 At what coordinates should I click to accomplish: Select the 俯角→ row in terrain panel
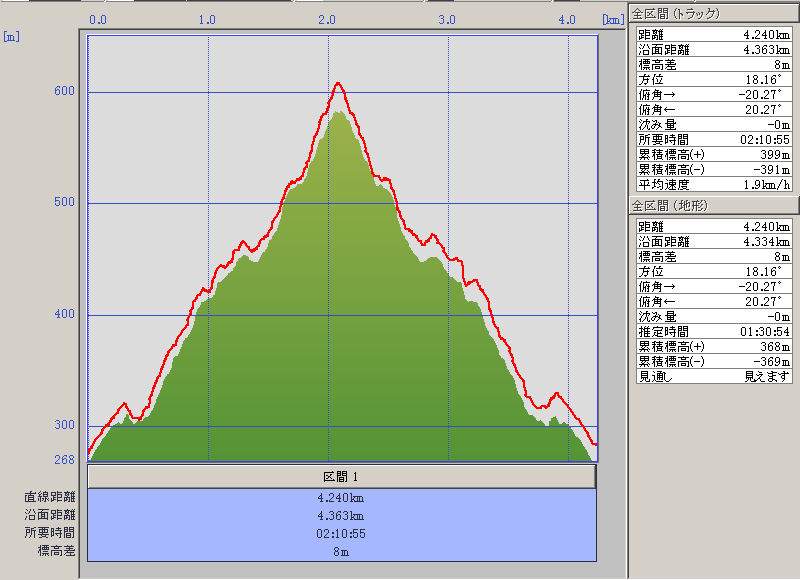[714, 286]
